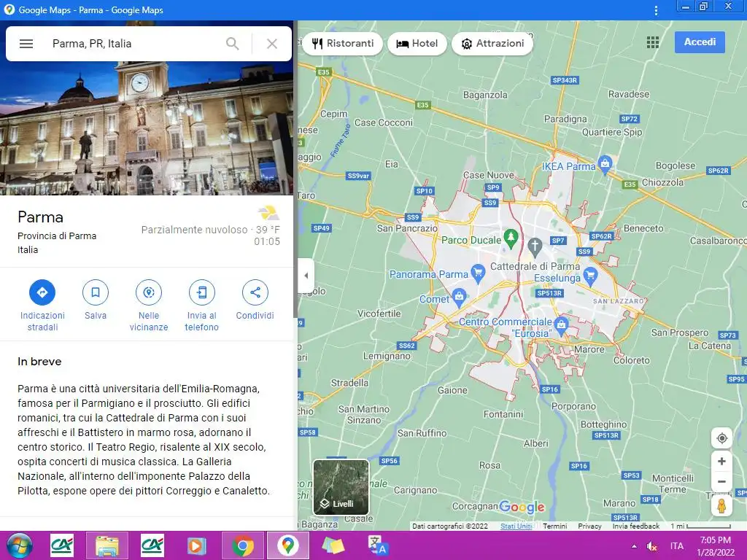Clear the search with the X icon

272,44
